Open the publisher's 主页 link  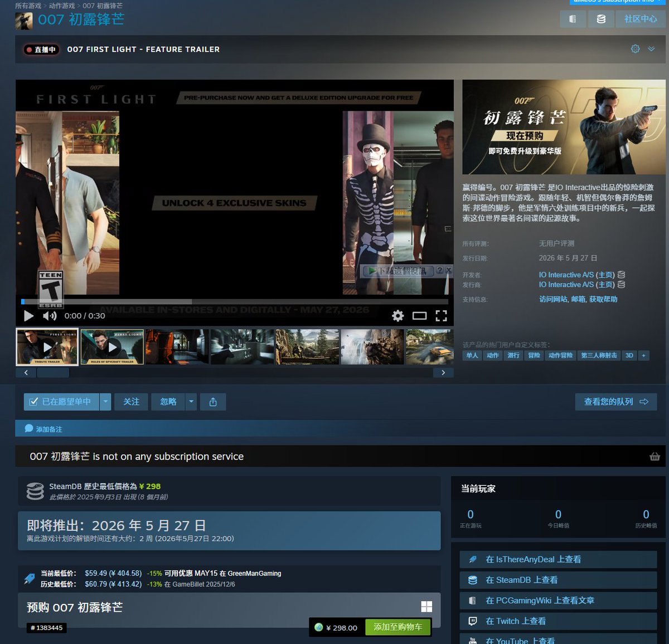point(605,285)
